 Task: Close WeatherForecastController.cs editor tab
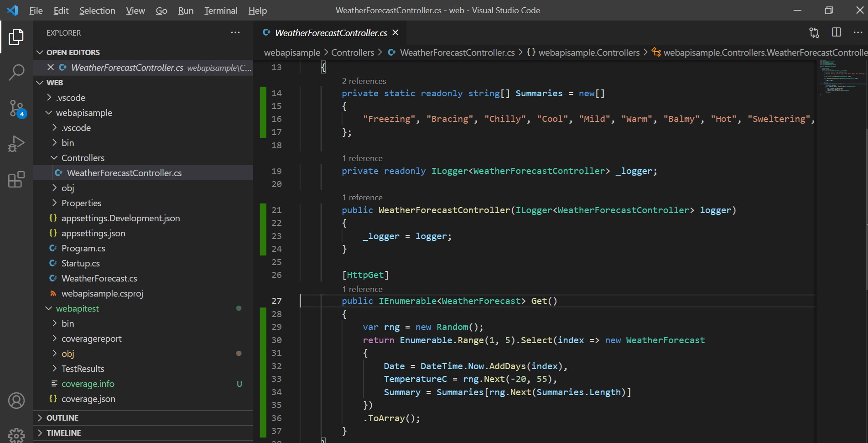395,32
